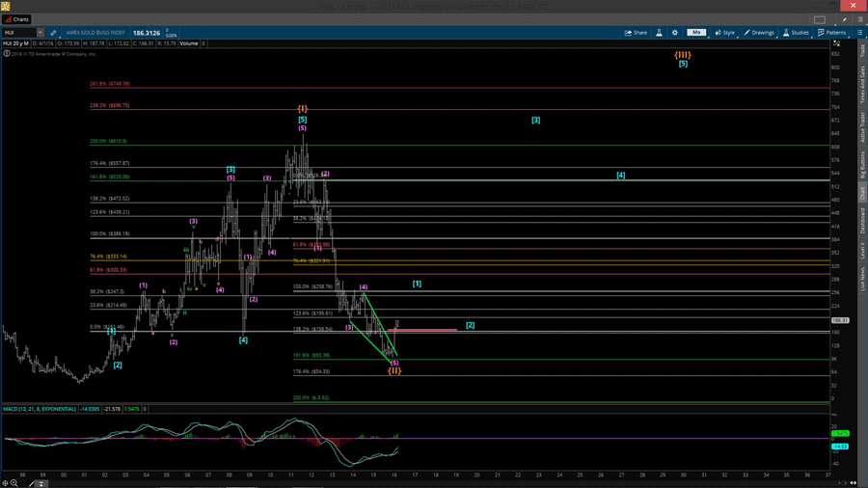Open the Patterns menu
This screenshot has width=868, height=488.
point(833,33)
